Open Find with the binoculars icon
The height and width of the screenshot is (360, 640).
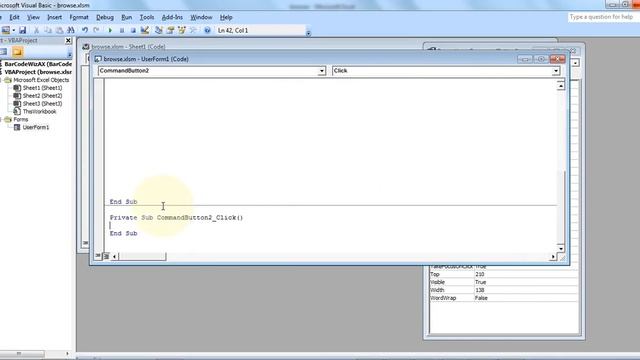(x=71, y=30)
